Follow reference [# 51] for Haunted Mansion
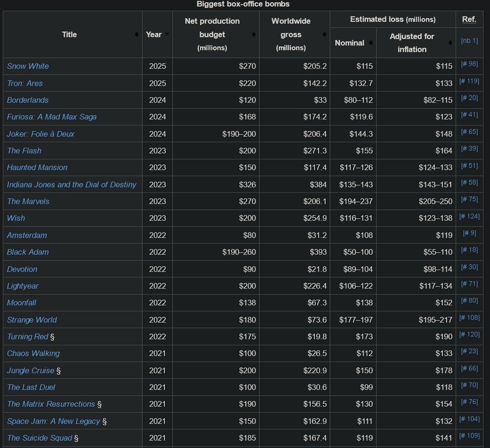Viewport: 490px width, 448px height. tap(470, 165)
